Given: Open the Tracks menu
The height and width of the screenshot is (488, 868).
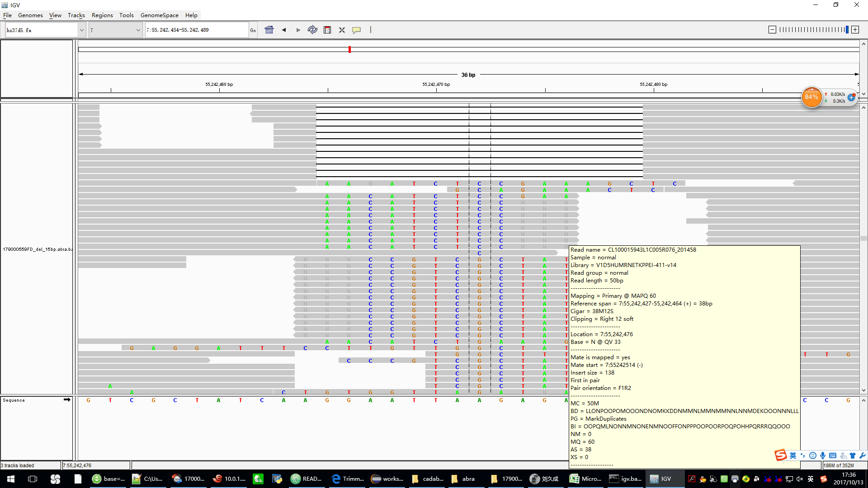Looking at the screenshot, I should click(76, 15).
